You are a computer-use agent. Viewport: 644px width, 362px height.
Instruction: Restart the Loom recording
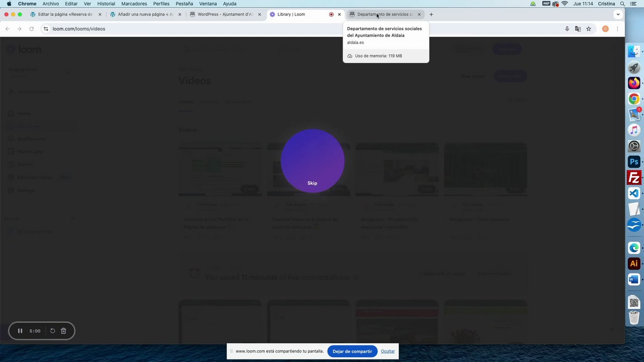click(x=52, y=331)
